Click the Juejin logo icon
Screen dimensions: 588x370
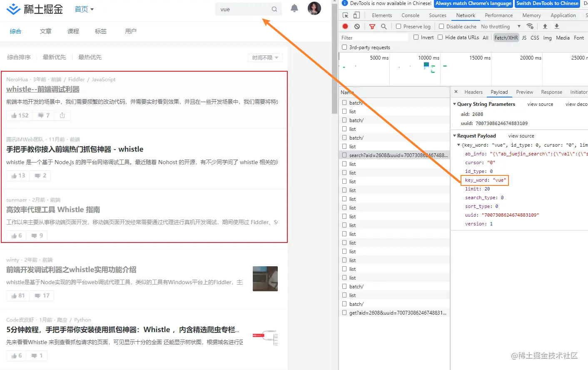pos(14,9)
